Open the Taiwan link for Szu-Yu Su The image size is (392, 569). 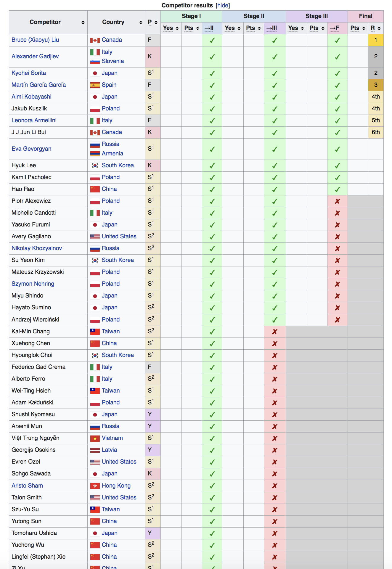(111, 509)
